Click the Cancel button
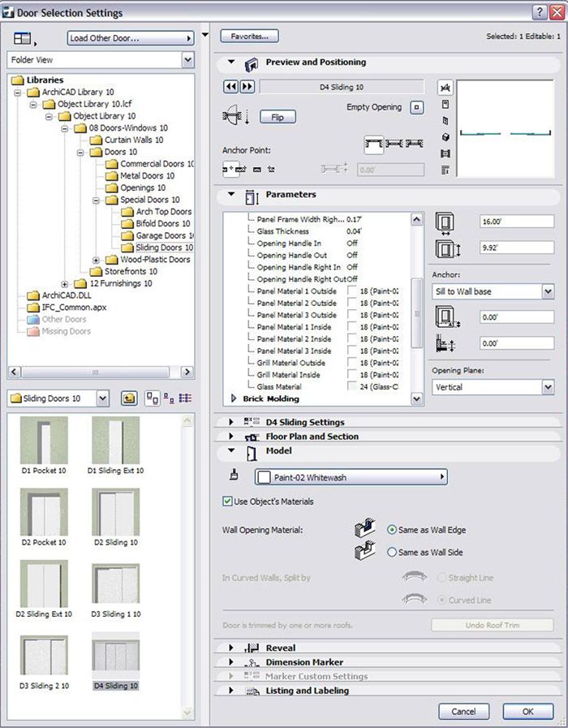This screenshot has width=568, height=728. pyautogui.click(x=463, y=711)
